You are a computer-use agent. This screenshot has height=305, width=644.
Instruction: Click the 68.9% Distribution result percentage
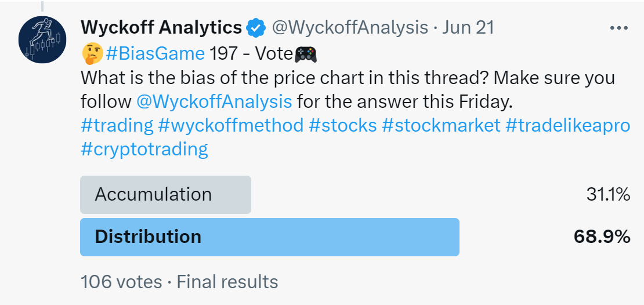602,237
